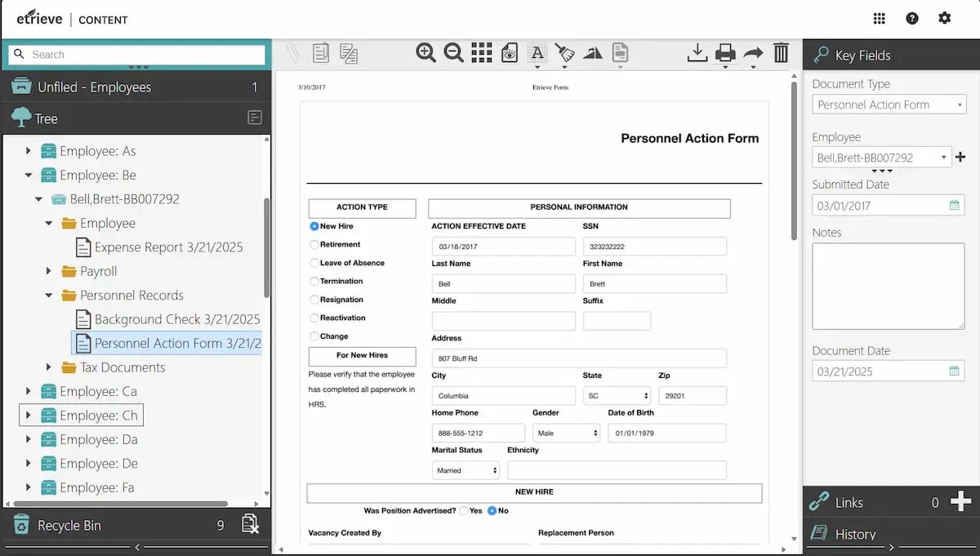980x556 pixels.
Task: Select the Termination radio button
Action: pos(314,281)
